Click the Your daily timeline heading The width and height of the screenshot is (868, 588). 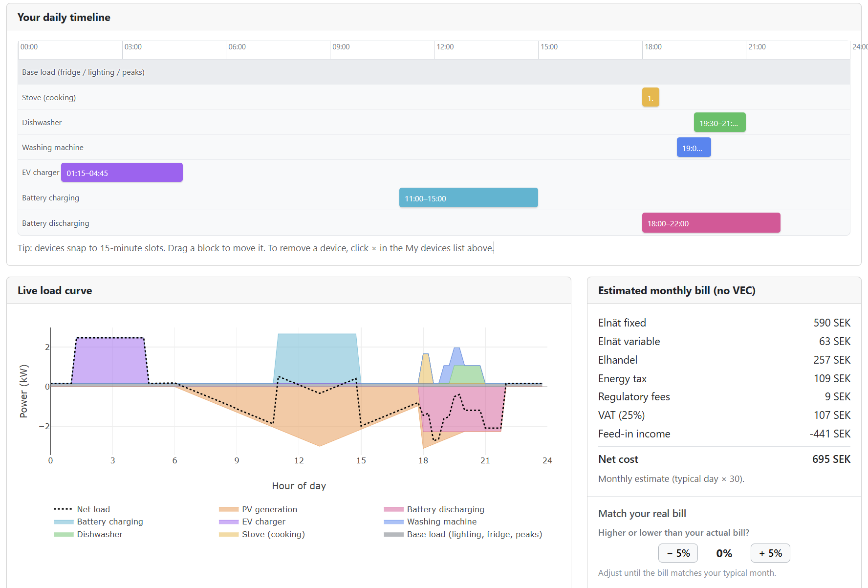pyautogui.click(x=64, y=17)
